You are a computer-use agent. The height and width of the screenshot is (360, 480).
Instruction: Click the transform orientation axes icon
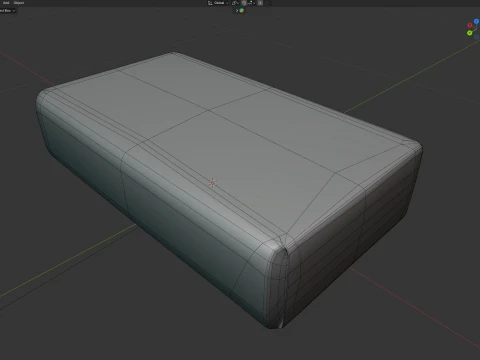(210, 3)
